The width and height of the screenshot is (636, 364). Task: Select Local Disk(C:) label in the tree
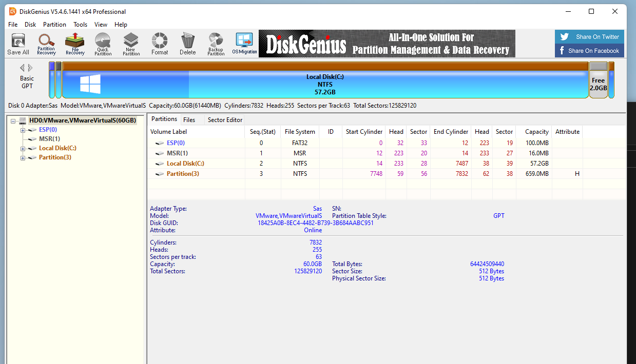click(58, 148)
